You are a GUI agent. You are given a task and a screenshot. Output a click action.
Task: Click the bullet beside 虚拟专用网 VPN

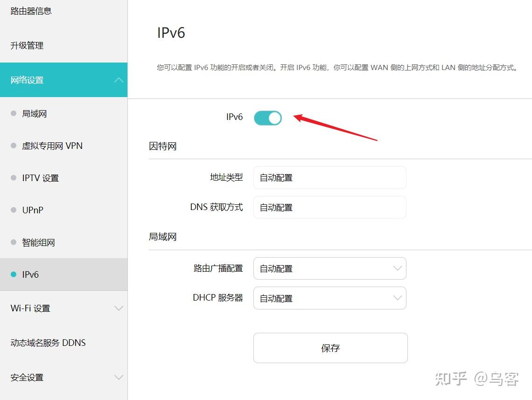point(13,146)
